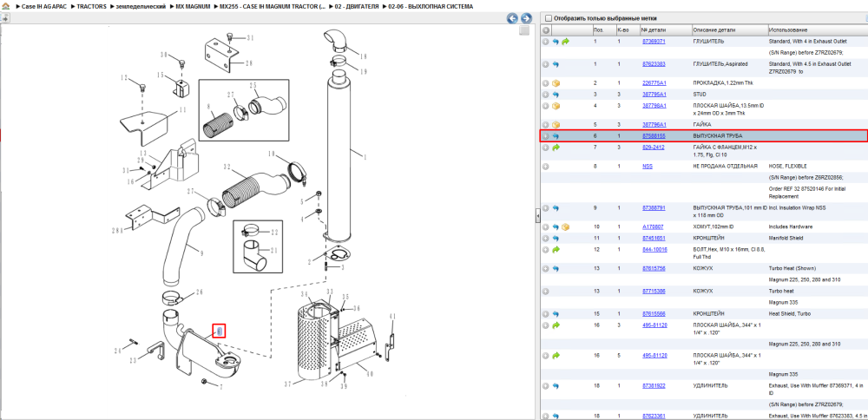Open breadcrumb 'MX MAGNUM'
The height and width of the screenshot is (420, 868).
pos(193,6)
